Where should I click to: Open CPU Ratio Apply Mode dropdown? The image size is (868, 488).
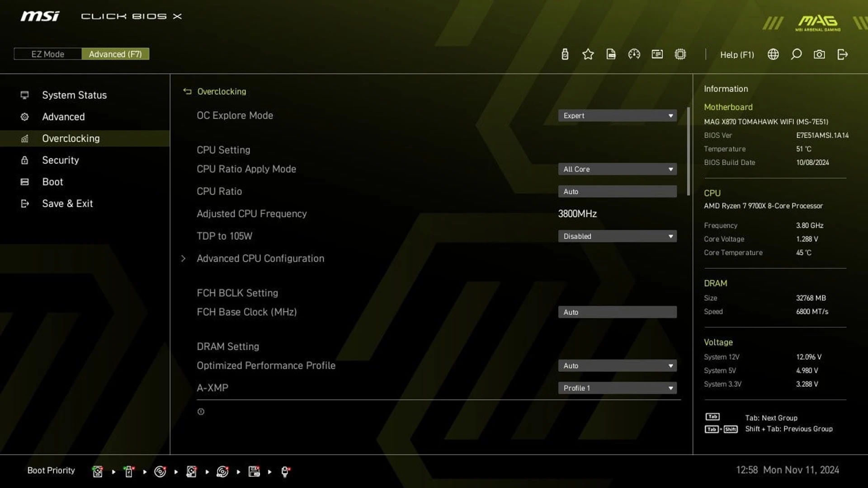pyautogui.click(x=617, y=169)
